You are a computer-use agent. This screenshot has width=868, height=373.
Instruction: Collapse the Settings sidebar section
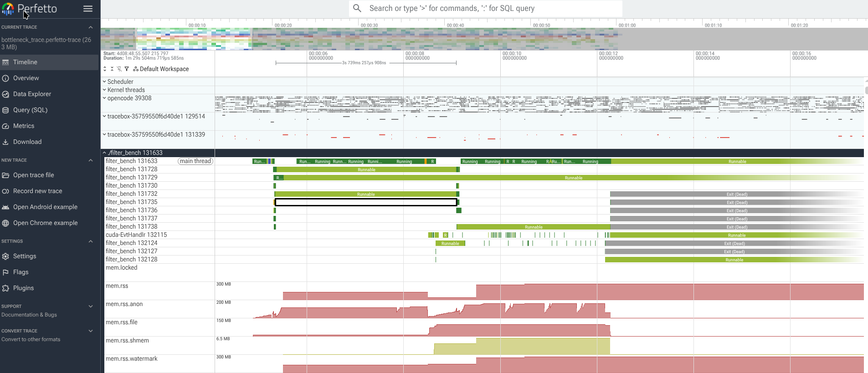[x=91, y=241]
